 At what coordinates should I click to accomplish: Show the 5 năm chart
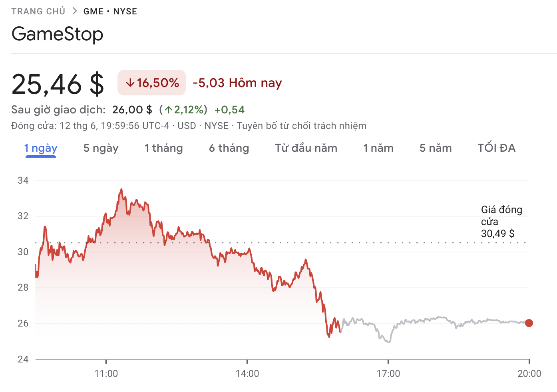436,148
